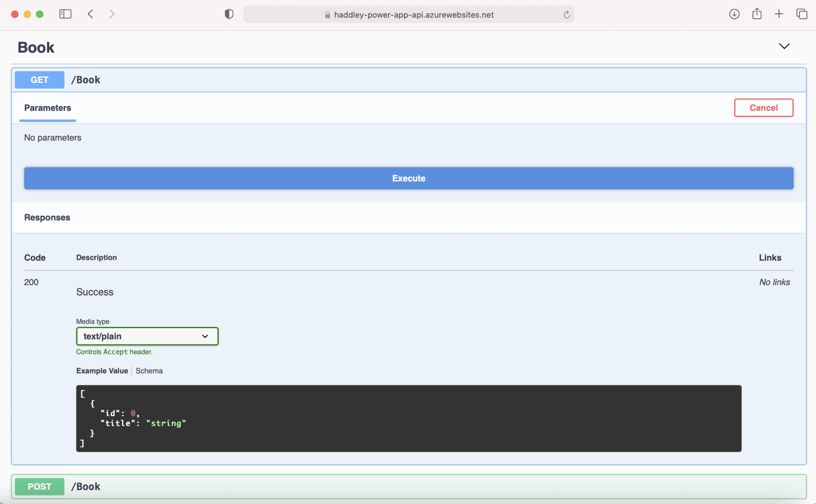Click inside the example JSON code block

click(409, 418)
